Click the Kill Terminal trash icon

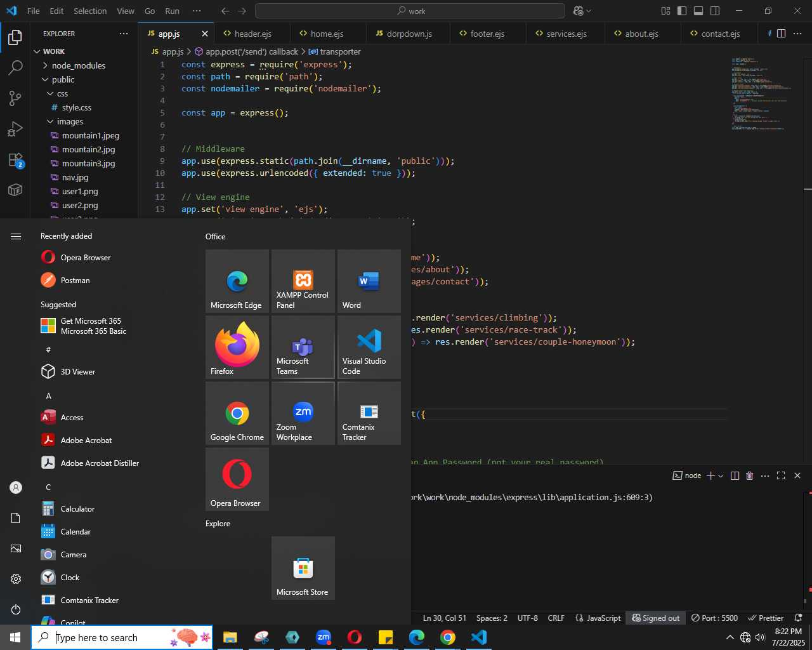pos(749,475)
